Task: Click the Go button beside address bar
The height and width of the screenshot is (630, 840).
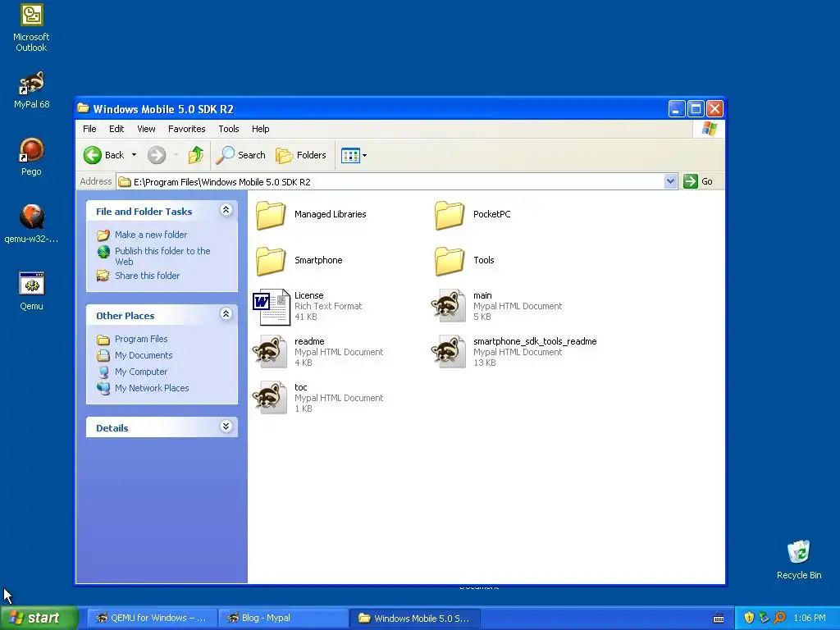Action: click(x=698, y=181)
